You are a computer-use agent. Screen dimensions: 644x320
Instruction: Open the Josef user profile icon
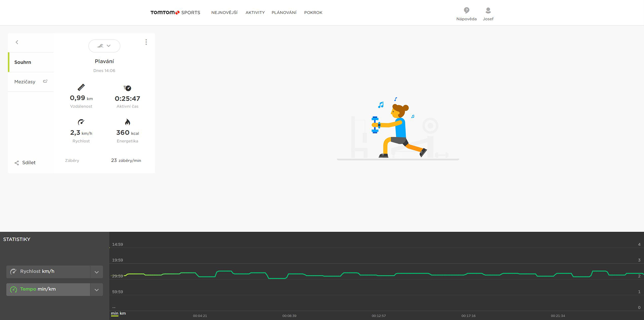pyautogui.click(x=488, y=11)
